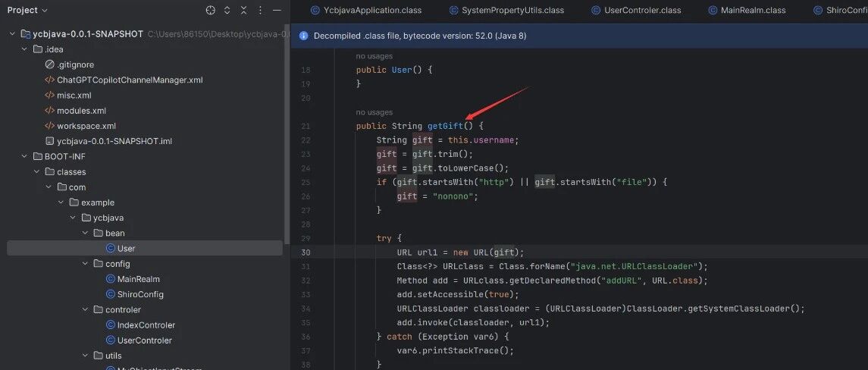Click the MainRealm class icon in tree

(110, 279)
